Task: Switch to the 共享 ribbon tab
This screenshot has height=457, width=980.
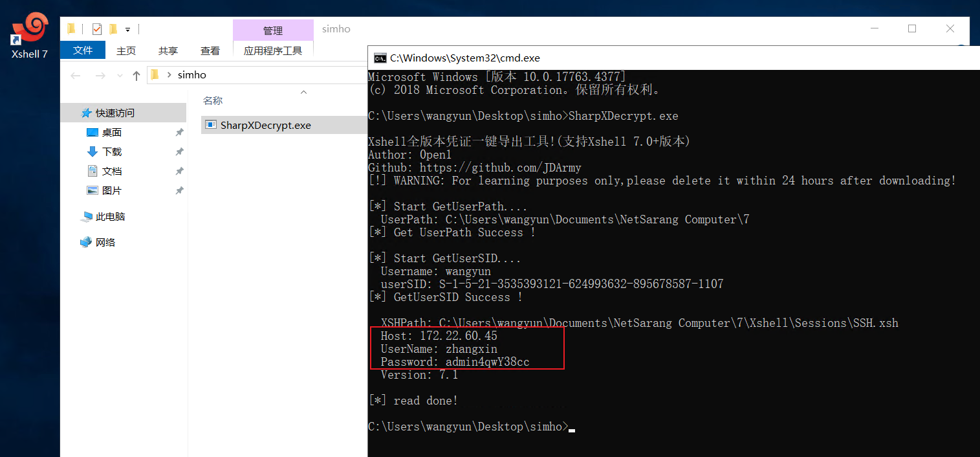Action: [x=168, y=50]
